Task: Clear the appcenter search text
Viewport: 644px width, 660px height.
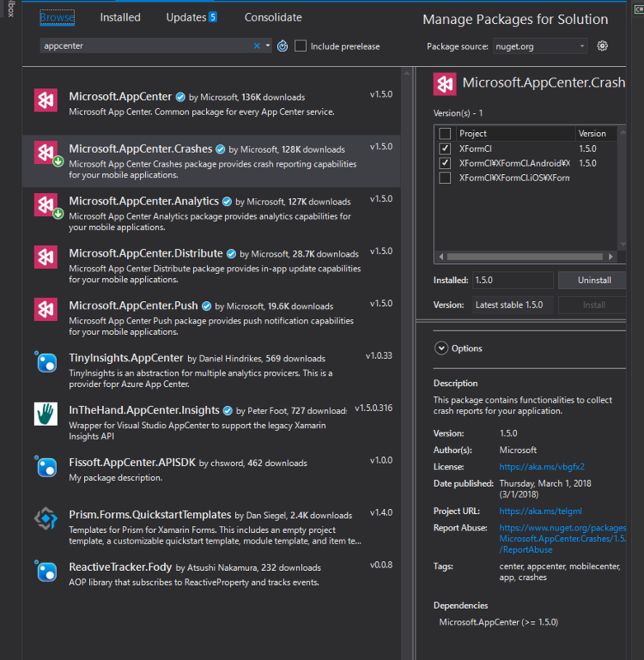Action: pos(257,46)
